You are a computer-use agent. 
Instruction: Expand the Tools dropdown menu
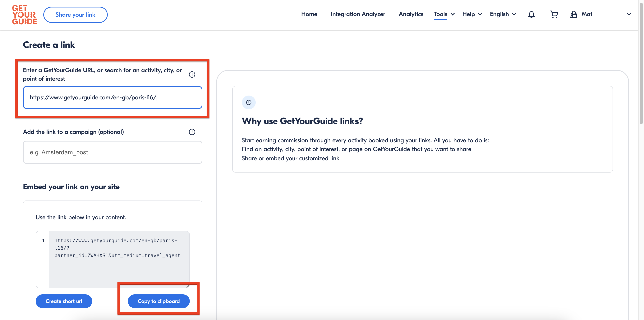coord(444,14)
